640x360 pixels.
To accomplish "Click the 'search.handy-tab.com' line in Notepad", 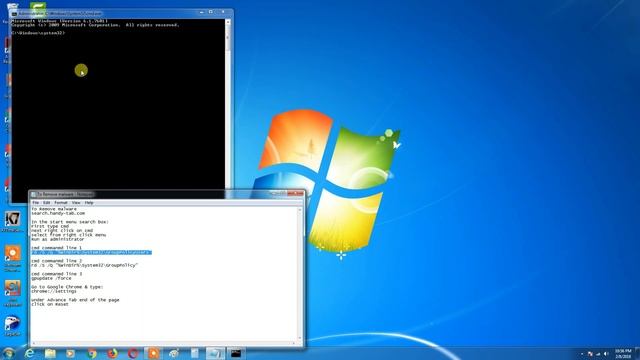I will coord(58,213).
